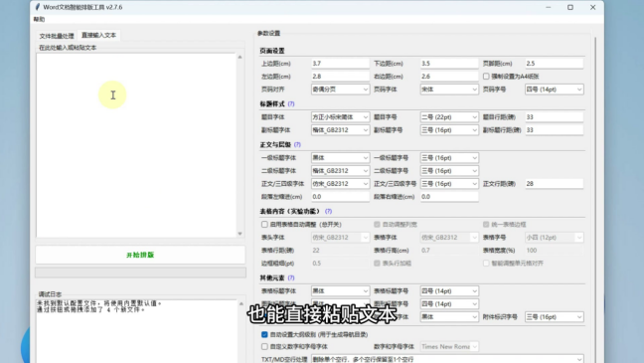Open the 表格标题字号 dropdown

click(x=449, y=291)
